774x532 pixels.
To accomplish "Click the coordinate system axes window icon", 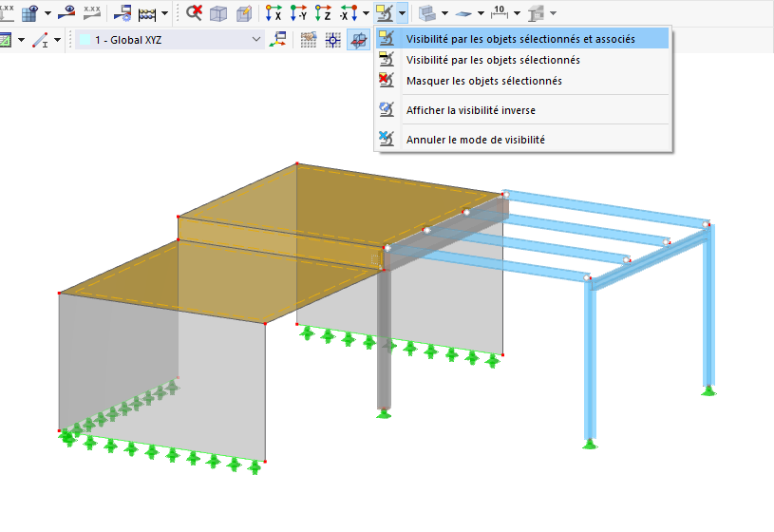I will click(x=278, y=40).
